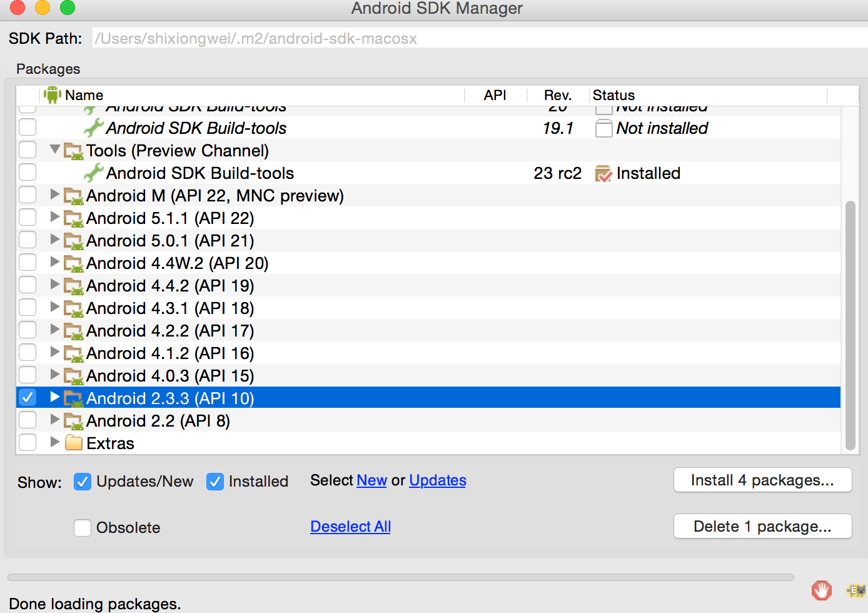Expand the Android 2.3.3 (API 10) group
The height and width of the screenshot is (613, 868).
[55, 397]
